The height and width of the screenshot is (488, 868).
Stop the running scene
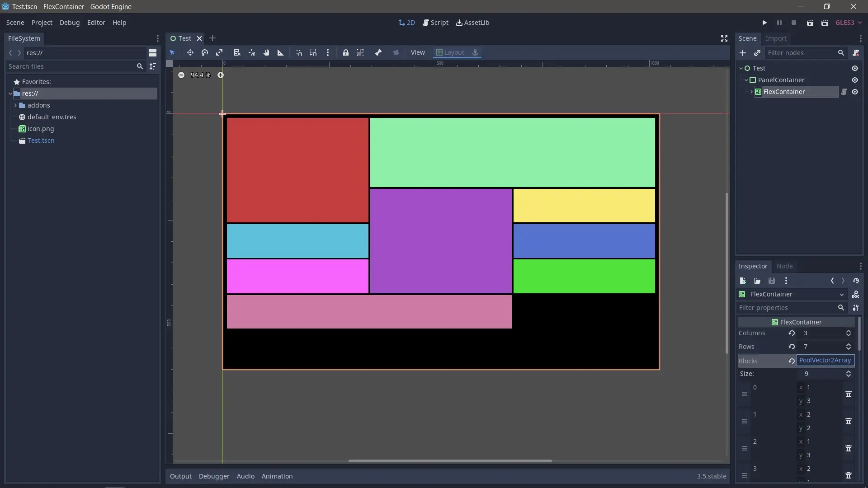click(x=794, y=23)
